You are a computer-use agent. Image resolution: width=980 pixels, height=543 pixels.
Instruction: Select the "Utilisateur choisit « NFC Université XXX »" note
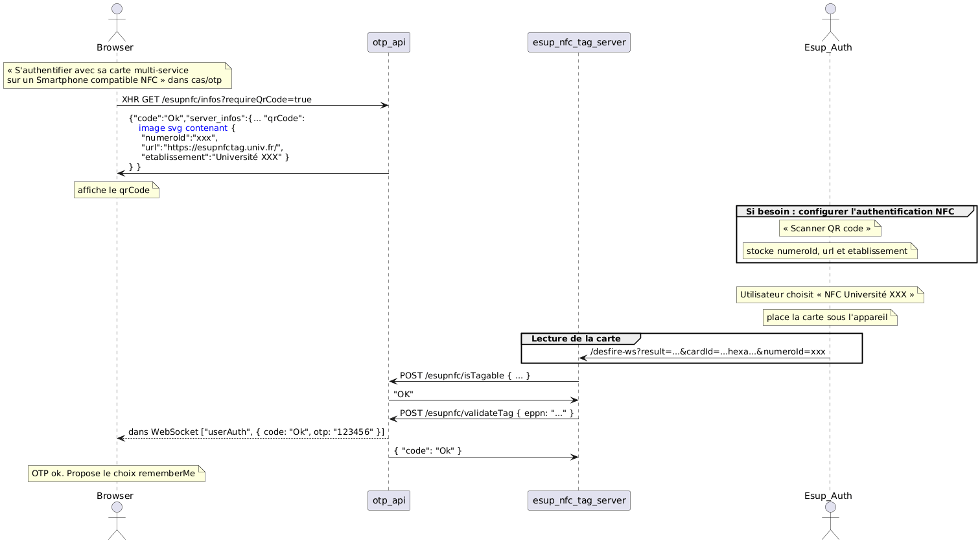[830, 294]
